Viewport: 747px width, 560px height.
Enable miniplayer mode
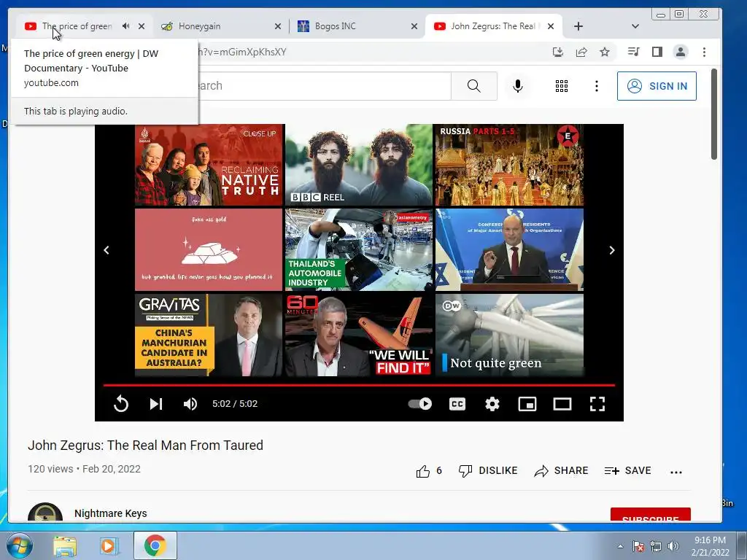527,404
